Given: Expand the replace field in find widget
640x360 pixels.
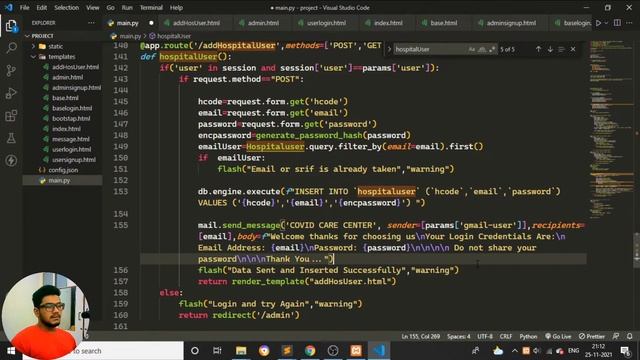Looking at the screenshot, I should [389, 49].
